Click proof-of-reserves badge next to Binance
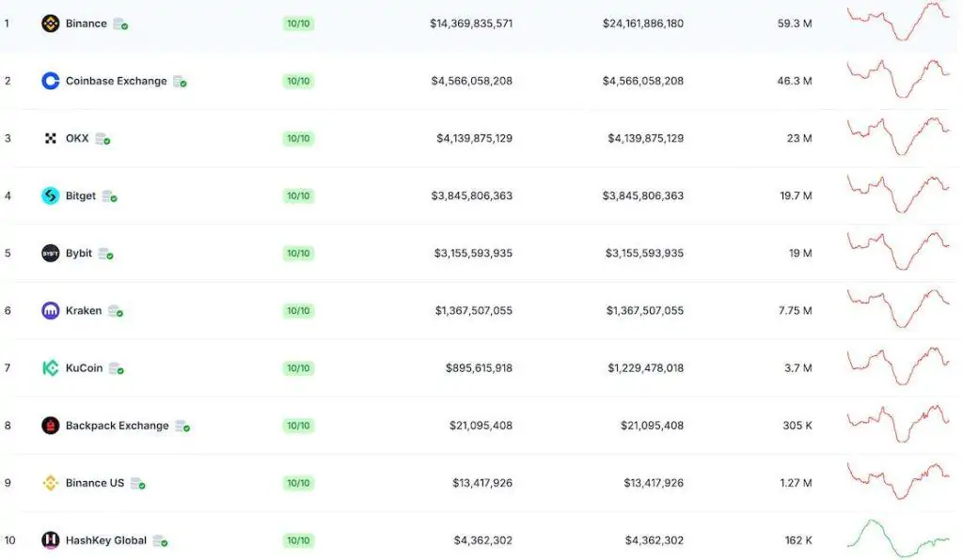The height and width of the screenshot is (560, 963). (120, 23)
